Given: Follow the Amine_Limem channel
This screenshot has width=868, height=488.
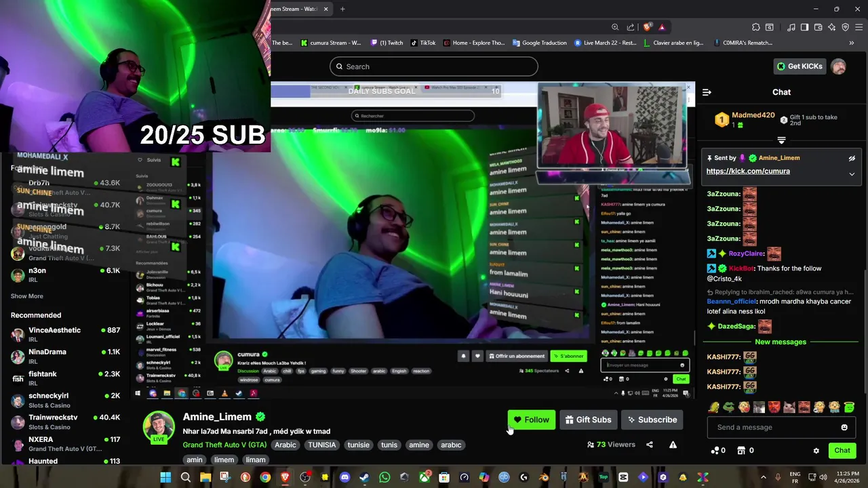Looking at the screenshot, I should (531, 420).
